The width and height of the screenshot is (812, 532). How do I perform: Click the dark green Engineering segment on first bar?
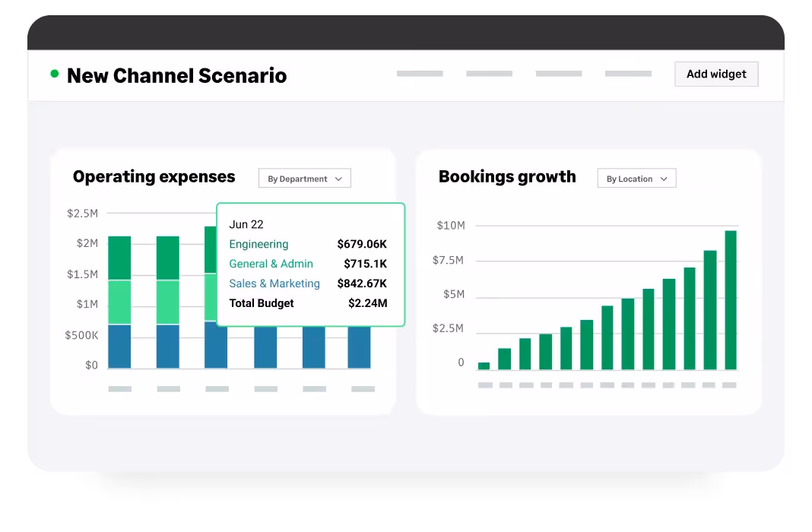point(119,257)
